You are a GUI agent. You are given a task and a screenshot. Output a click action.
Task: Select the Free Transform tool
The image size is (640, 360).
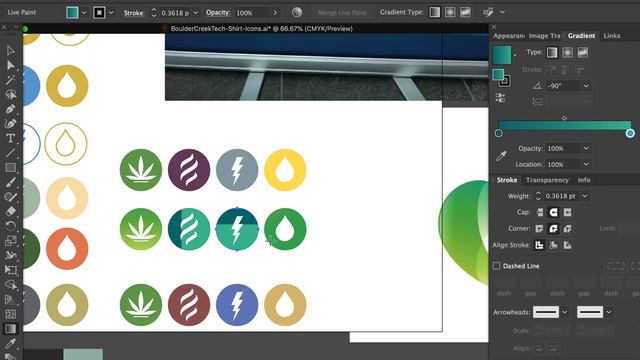(x=11, y=270)
